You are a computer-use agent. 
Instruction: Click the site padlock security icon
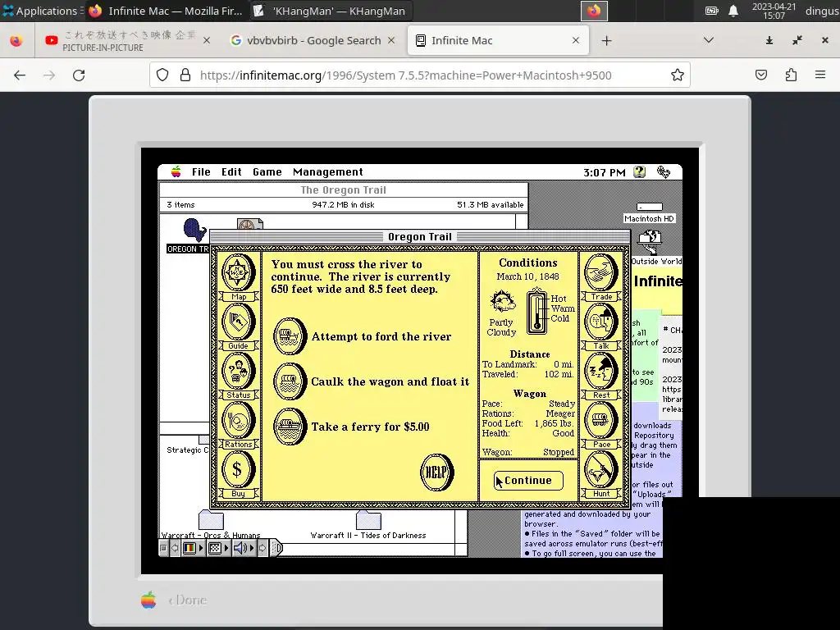coord(185,75)
